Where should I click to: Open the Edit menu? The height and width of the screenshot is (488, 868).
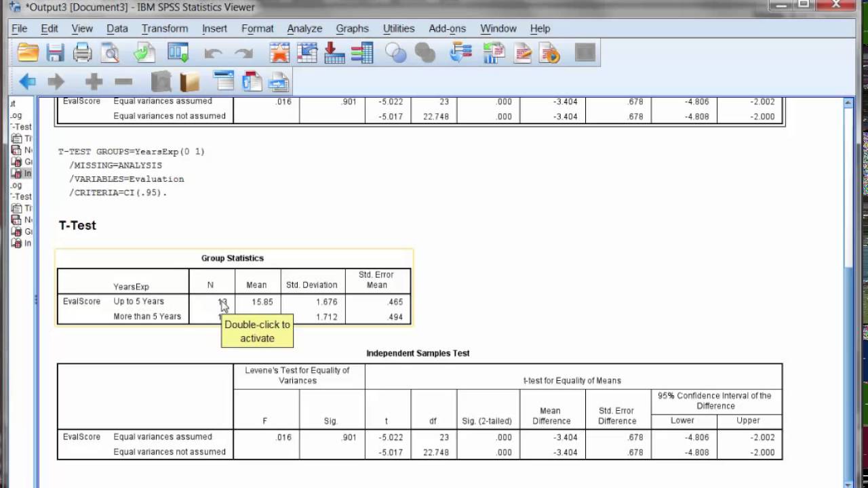pos(50,28)
